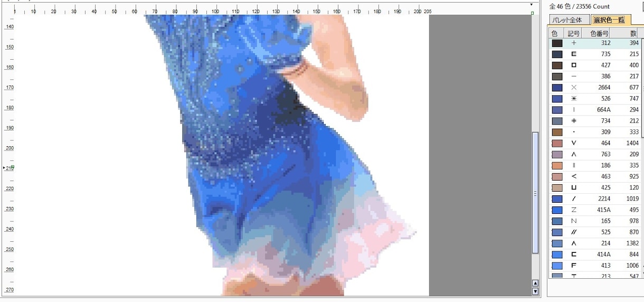This screenshot has height=302, width=644.
Task: Choose the blue swatch of color 526
Action: coord(557,99)
